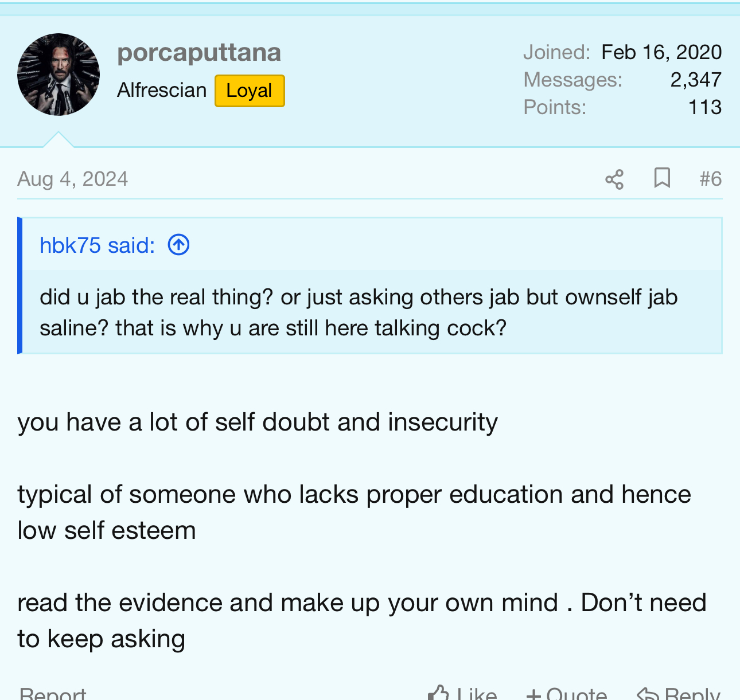Like the post by porcaputtana
Screen dimensions: 740x700
point(463,693)
